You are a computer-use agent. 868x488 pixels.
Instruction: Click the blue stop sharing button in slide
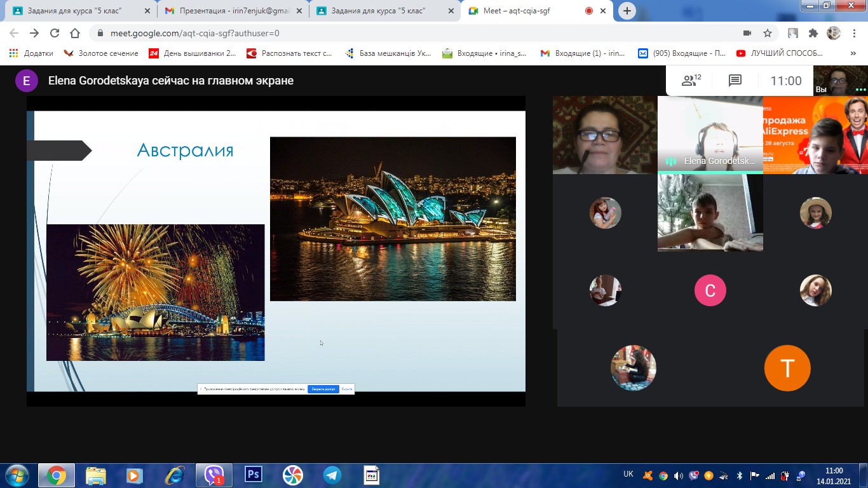point(323,389)
